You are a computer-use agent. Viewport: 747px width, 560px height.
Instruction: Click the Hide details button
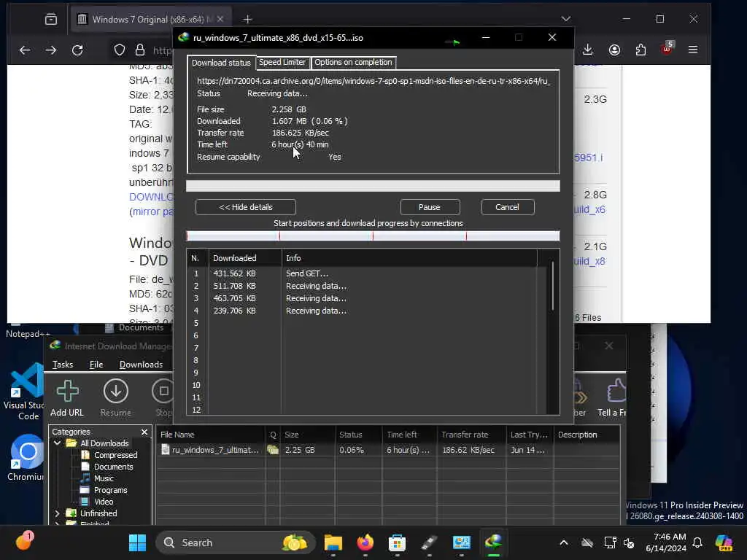pos(246,207)
